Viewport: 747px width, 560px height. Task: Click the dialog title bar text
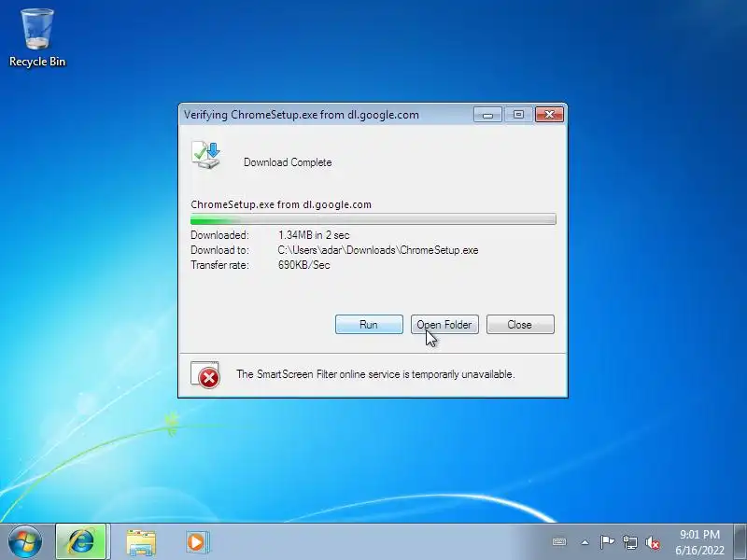[301, 115]
